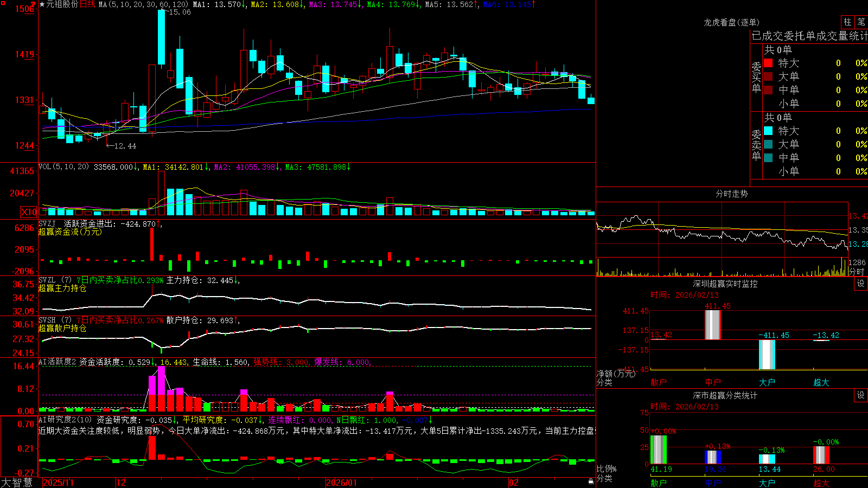Click the red 散户 label in 实时监控 chart
Viewport: 868px width, 488px height.
tap(658, 382)
